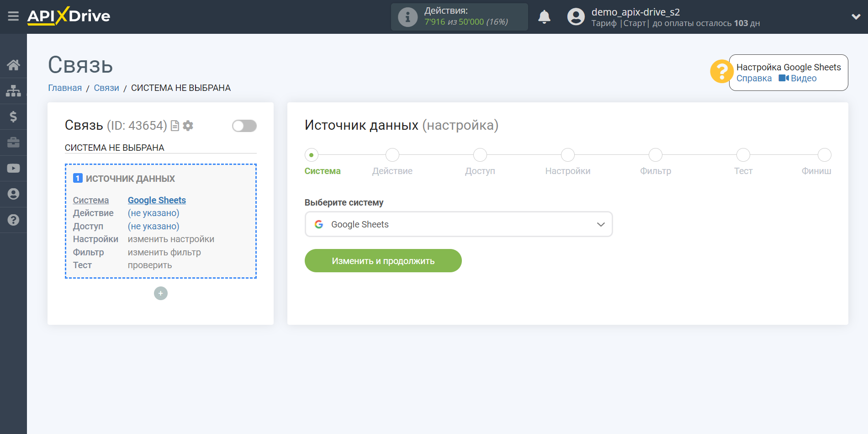The image size is (868, 434).
Task: Click the yellow question mark help icon
Action: 722,72
